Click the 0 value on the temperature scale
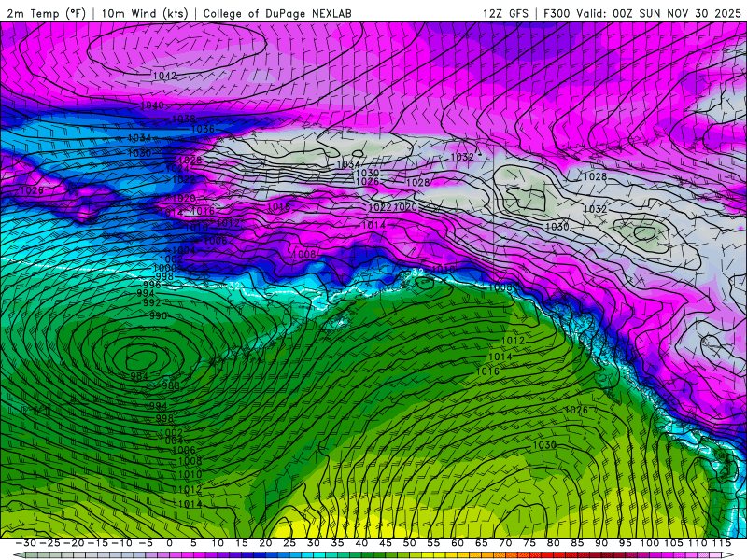This screenshot has height=560, width=747. (170, 543)
